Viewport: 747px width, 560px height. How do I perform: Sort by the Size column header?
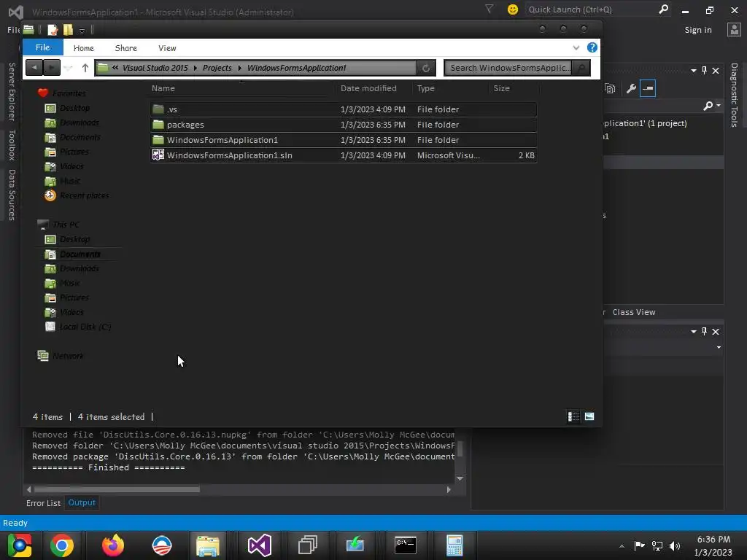[x=501, y=88]
